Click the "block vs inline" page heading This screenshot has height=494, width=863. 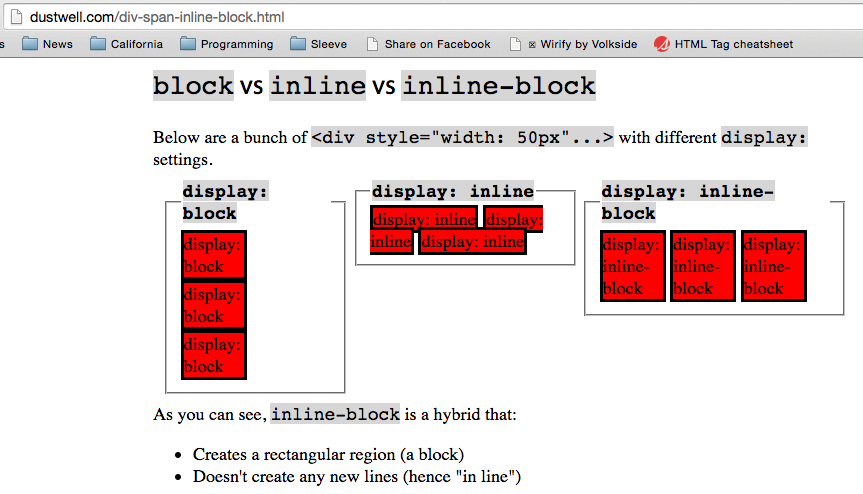[374, 86]
